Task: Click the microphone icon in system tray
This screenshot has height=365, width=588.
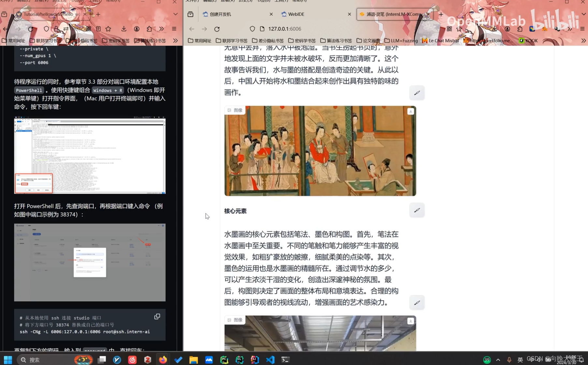Action: [x=509, y=360]
